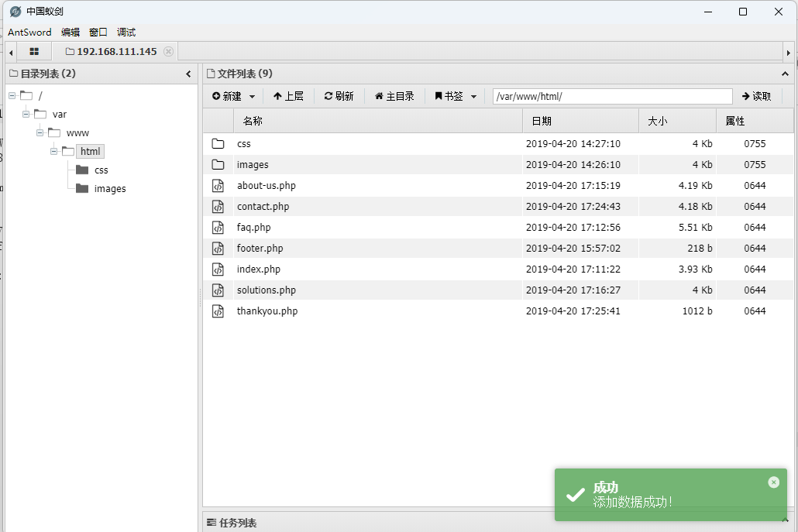Select the images folder in tree
This screenshot has width=798, height=532.
click(x=109, y=189)
